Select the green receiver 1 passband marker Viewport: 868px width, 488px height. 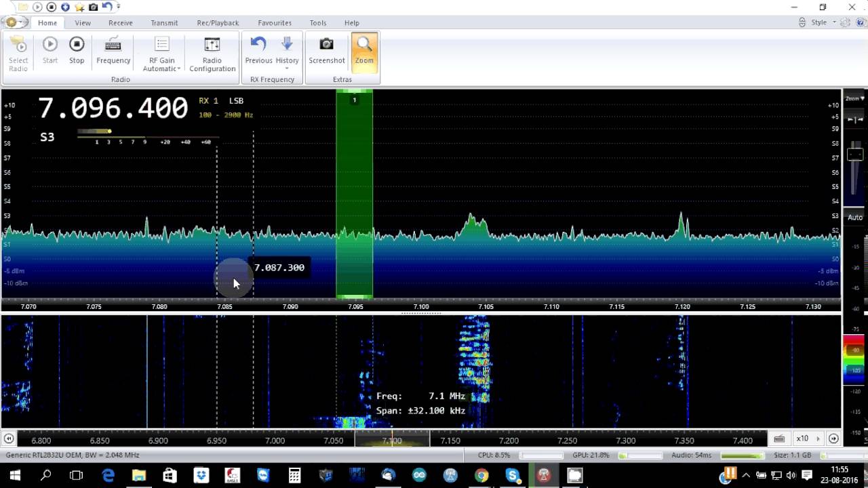(354, 195)
